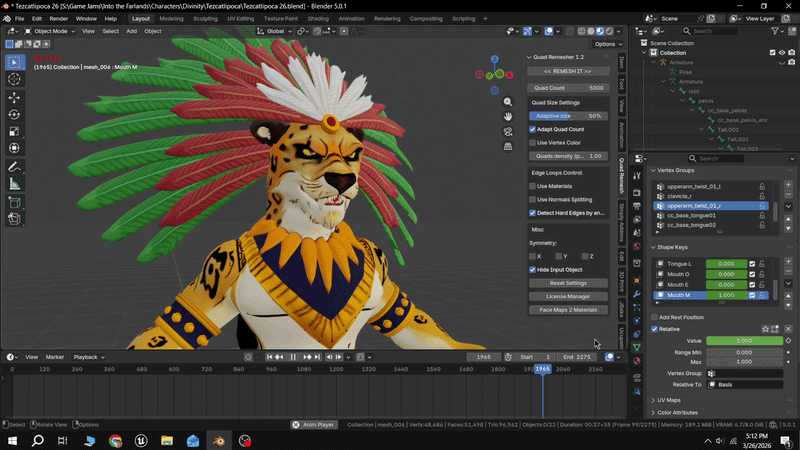Viewport: 800px width, 450px height.
Task: Jump to the first frame
Action: point(269,357)
